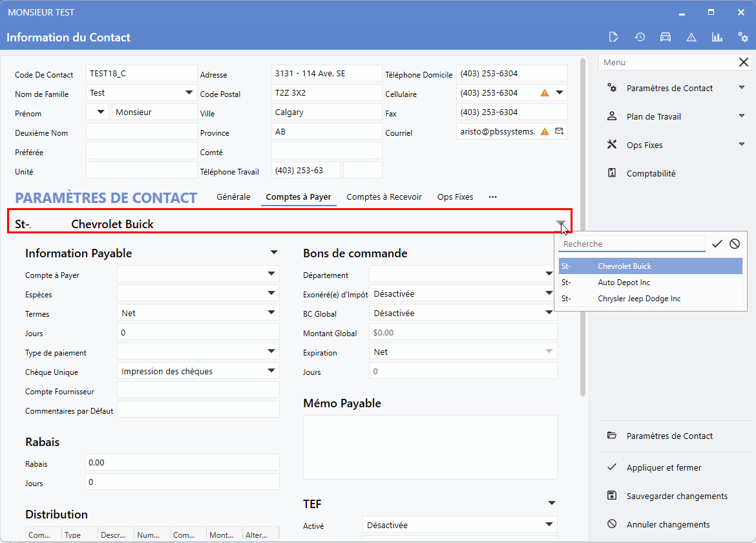
Task: Switch to the Générale tab
Action: point(233,197)
